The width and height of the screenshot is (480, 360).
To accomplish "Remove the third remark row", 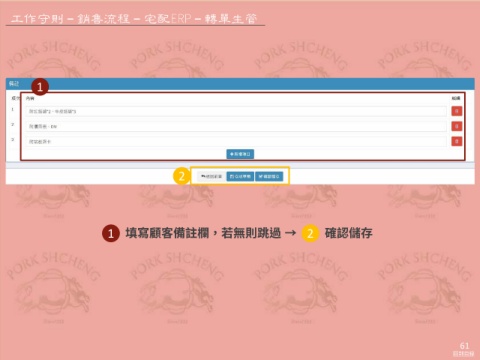I will pos(457,141).
